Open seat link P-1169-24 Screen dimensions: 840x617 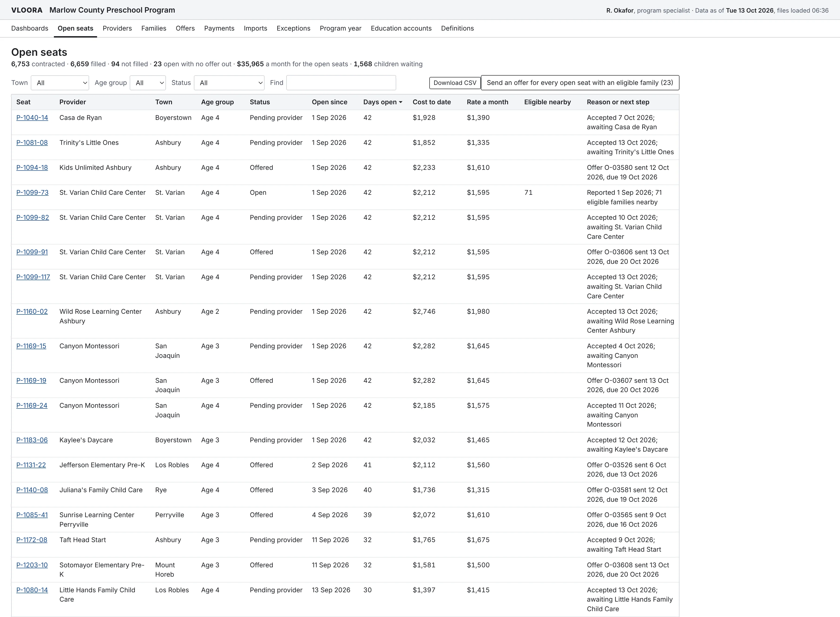[32, 406]
